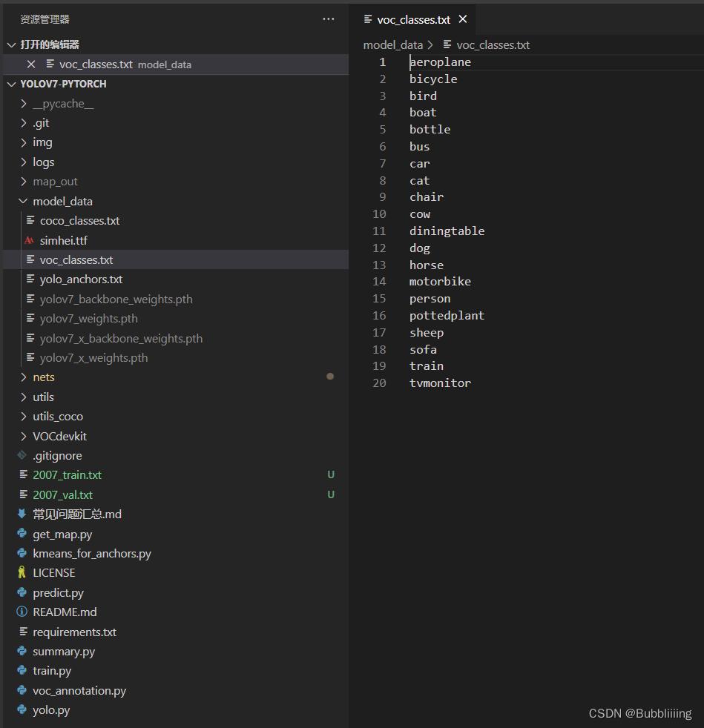The image size is (704, 728).
Task: Open 2007_train.txt in the explorer
Action: pos(67,474)
